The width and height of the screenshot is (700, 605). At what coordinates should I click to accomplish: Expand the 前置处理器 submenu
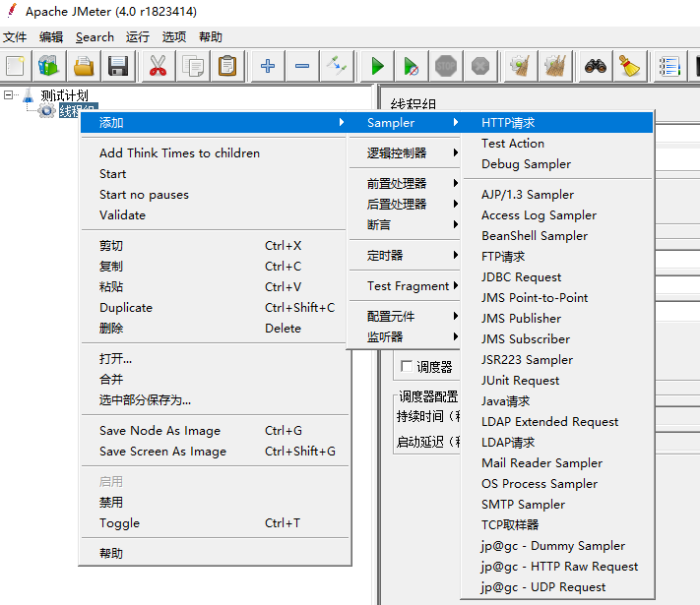tap(405, 183)
